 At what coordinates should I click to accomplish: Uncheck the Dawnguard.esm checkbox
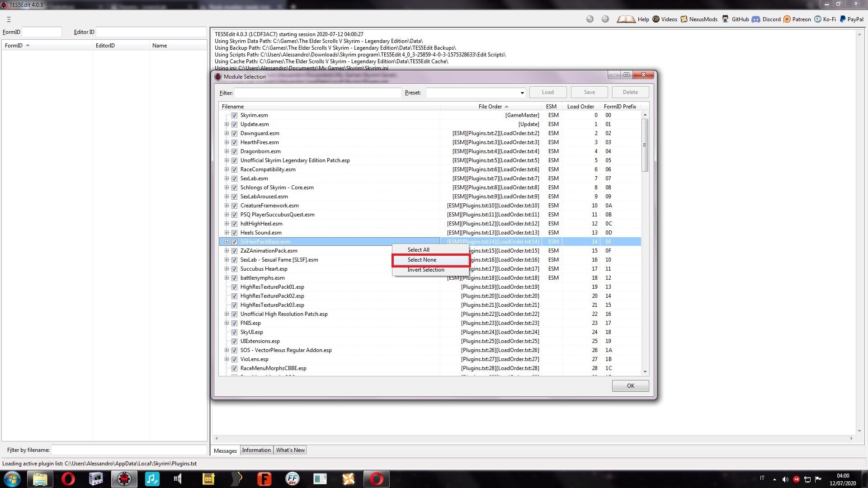(x=234, y=133)
